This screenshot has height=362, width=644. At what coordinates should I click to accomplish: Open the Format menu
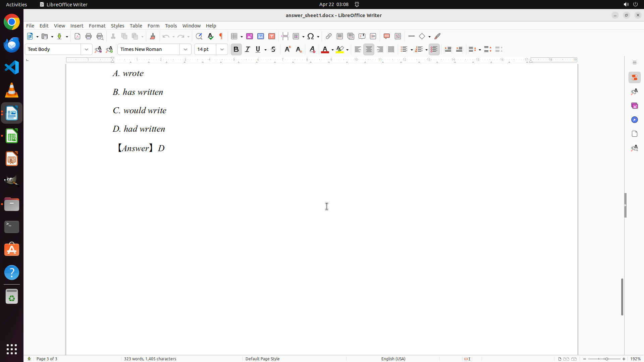pyautogui.click(x=97, y=26)
